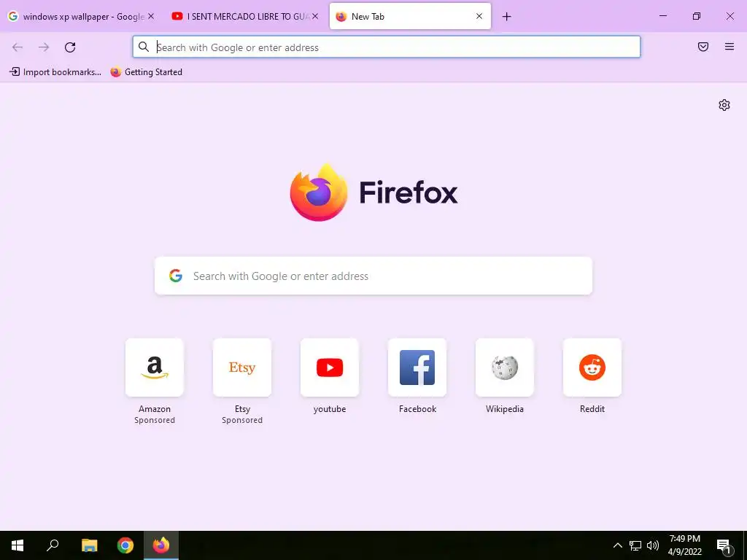Close the I SENT MERCADO LIBRE tab
The image size is (747, 560).
tap(315, 16)
